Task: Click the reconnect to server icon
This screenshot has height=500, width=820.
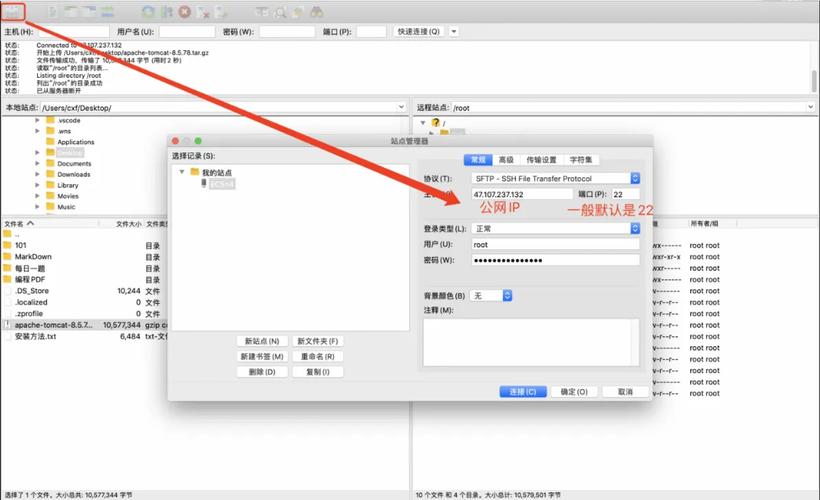Action: tap(221, 12)
